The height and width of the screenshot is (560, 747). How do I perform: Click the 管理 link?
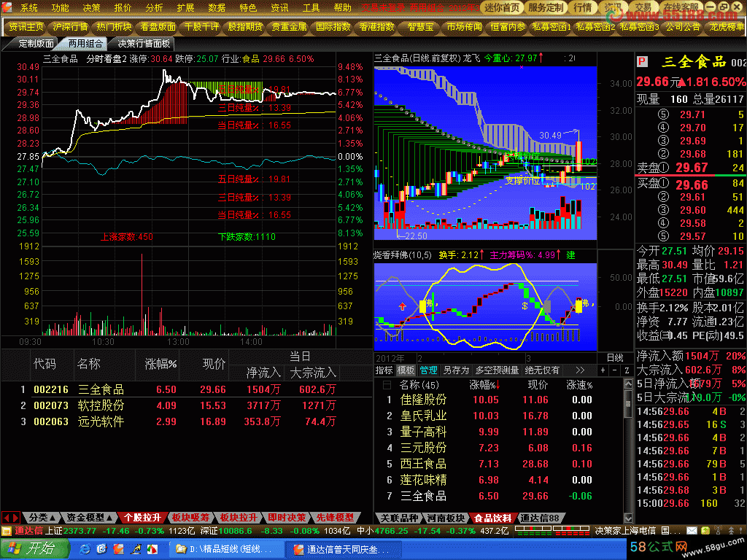click(428, 370)
